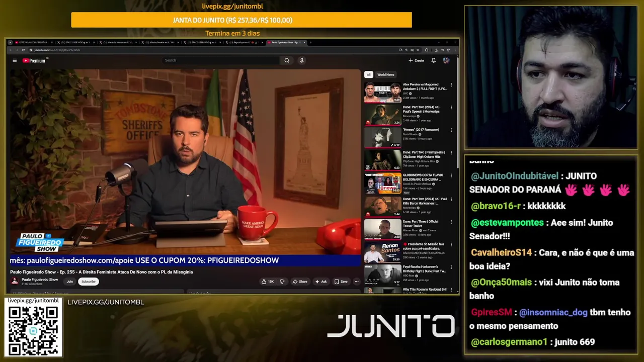Open the YouTube hamburger guide menu

15,60
